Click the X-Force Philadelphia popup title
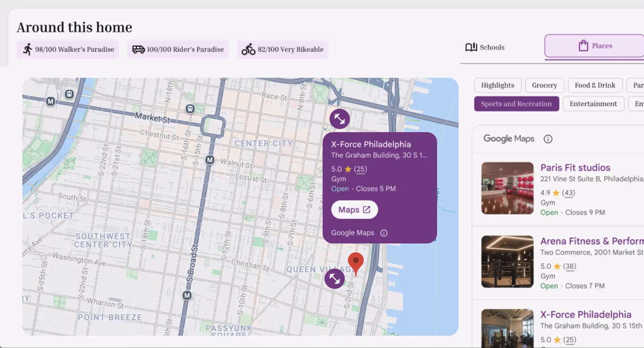Screen dimensions: 644x348 coord(371,144)
